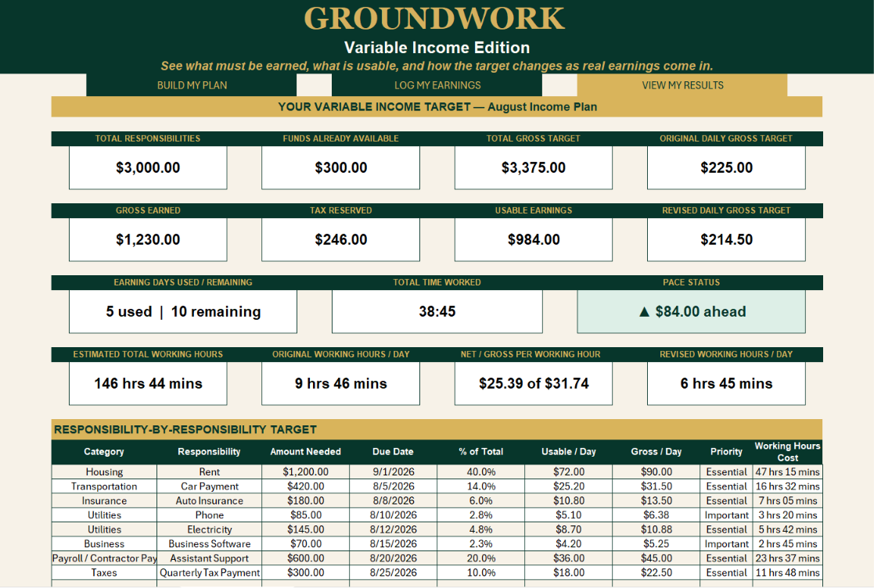
Task: Select the Auto Insurance responsibility cell
Action: [209, 500]
